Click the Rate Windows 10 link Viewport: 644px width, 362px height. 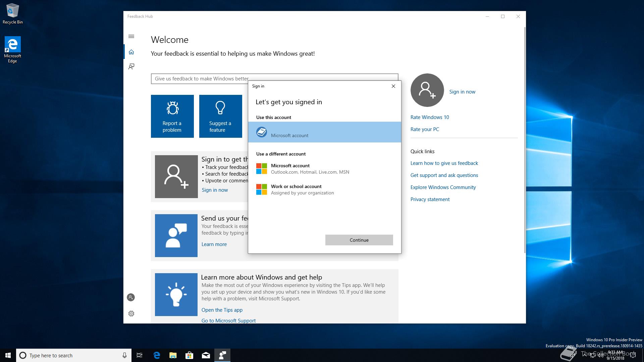click(x=429, y=117)
